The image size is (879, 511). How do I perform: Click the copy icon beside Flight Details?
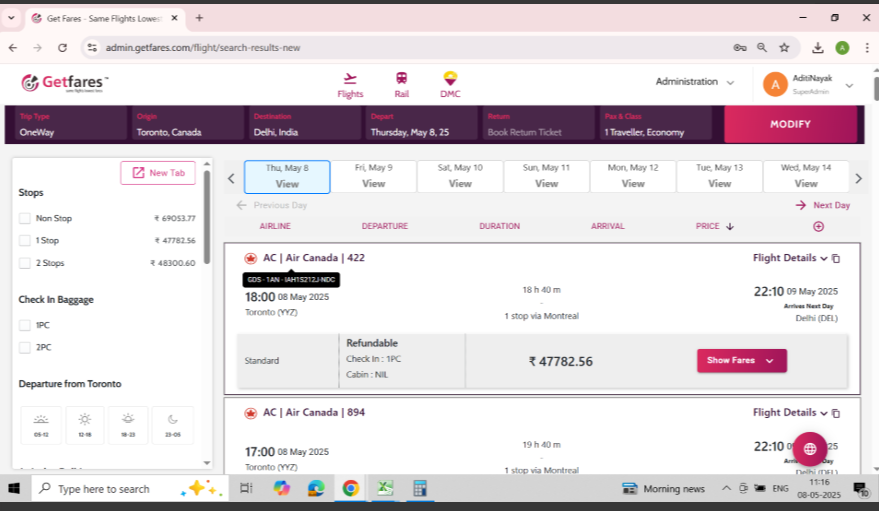coord(836,258)
